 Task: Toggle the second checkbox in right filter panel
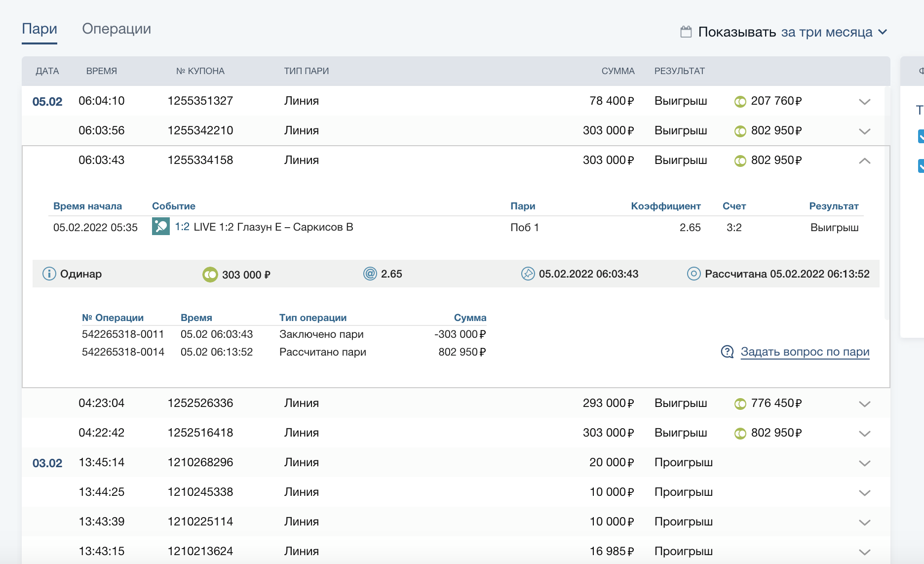pyautogui.click(x=921, y=166)
